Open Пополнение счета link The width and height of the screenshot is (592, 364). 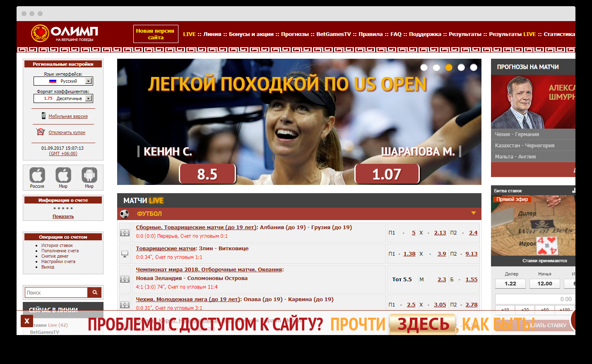pos(60,251)
